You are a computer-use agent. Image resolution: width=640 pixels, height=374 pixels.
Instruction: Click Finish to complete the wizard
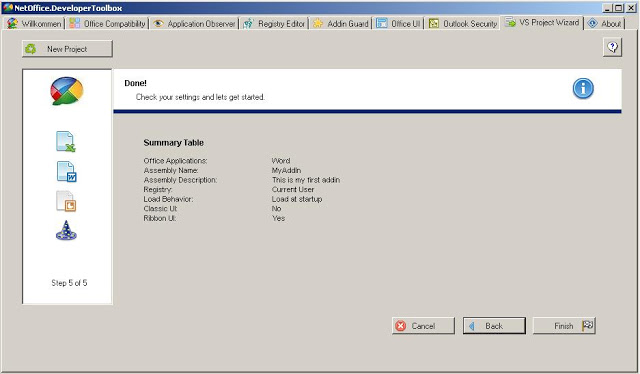[x=564, y=326]
